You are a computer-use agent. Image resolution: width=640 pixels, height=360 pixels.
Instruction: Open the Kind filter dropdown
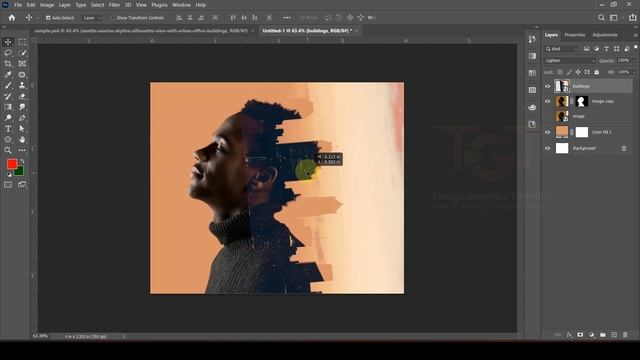(562, 49)
